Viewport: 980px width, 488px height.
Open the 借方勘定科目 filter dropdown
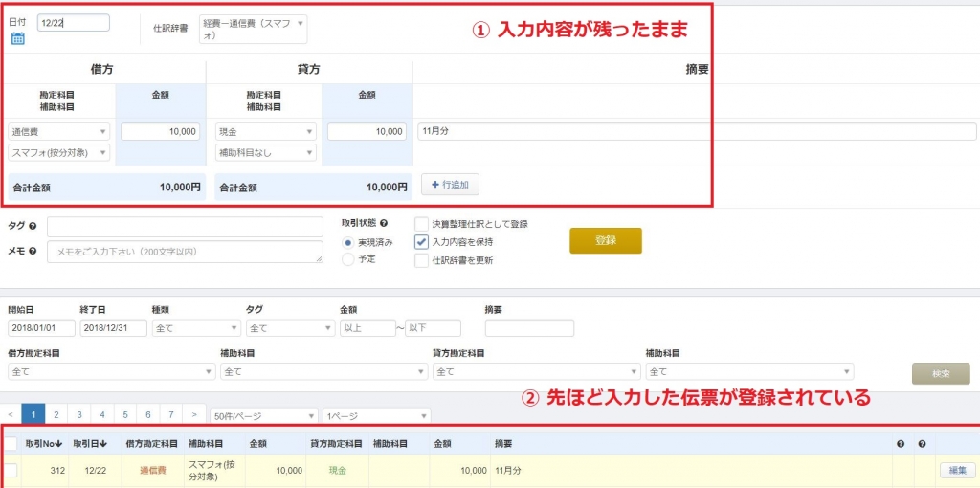[112, 372]
